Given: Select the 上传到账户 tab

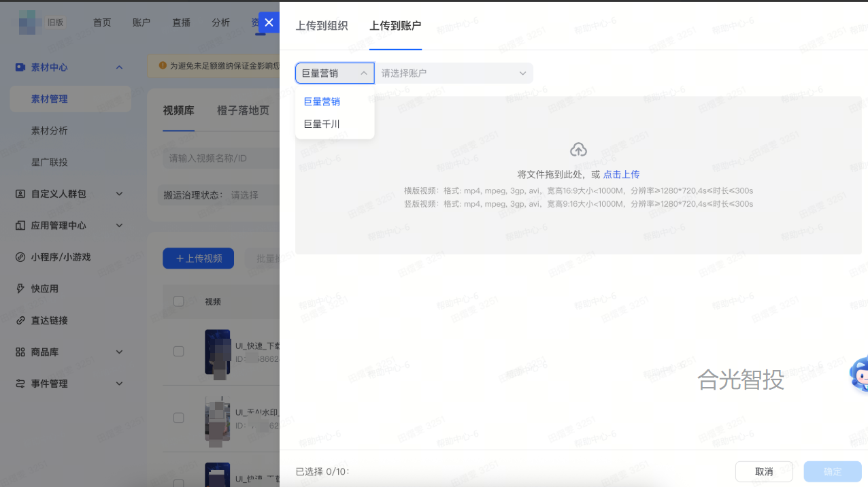Looking at the screenshot, I should point(395,26).
